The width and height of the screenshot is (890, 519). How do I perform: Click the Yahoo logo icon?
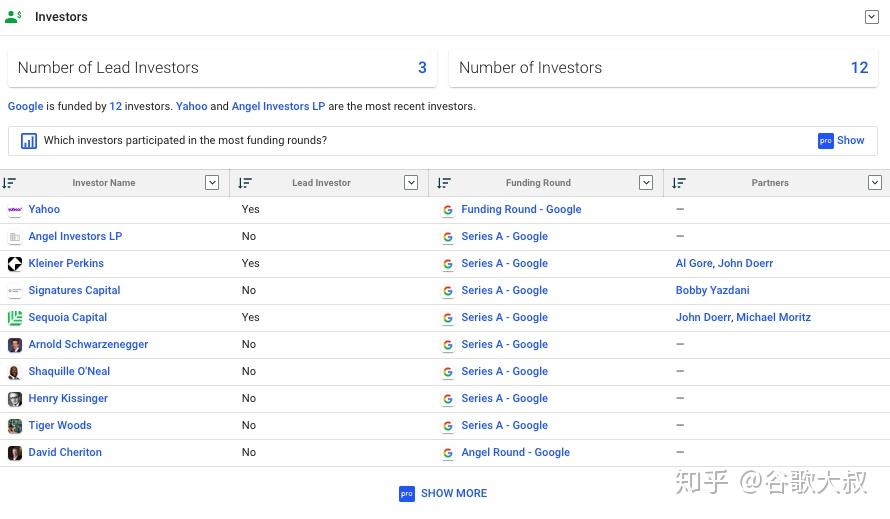(15, 210)
